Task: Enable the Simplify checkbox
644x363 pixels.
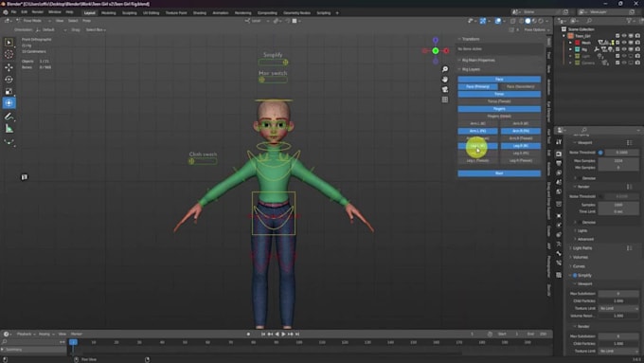Action: (x=575, y=276)
